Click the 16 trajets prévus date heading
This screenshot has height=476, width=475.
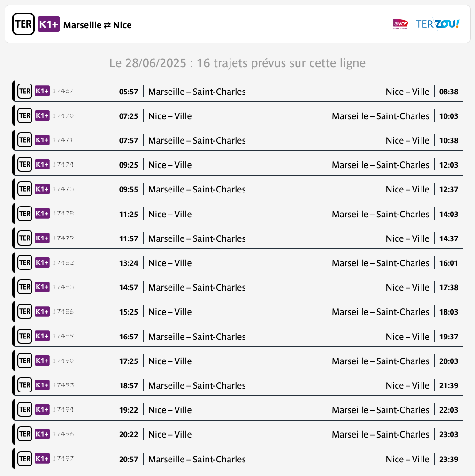coord(237,63)
